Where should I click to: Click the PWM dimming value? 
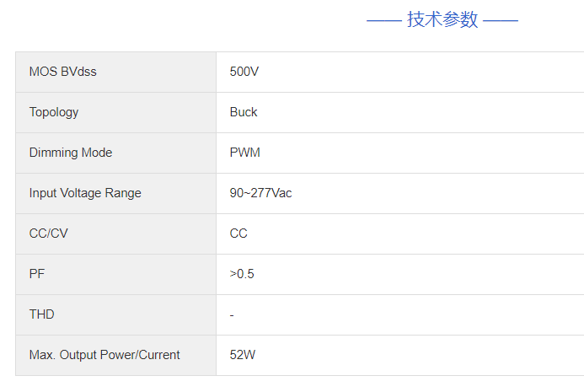(245, 153)
